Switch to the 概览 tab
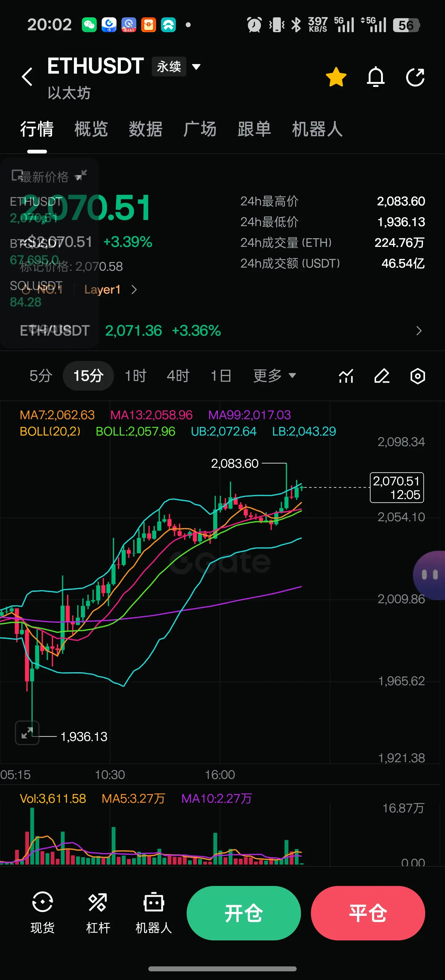 pos(91,129)
